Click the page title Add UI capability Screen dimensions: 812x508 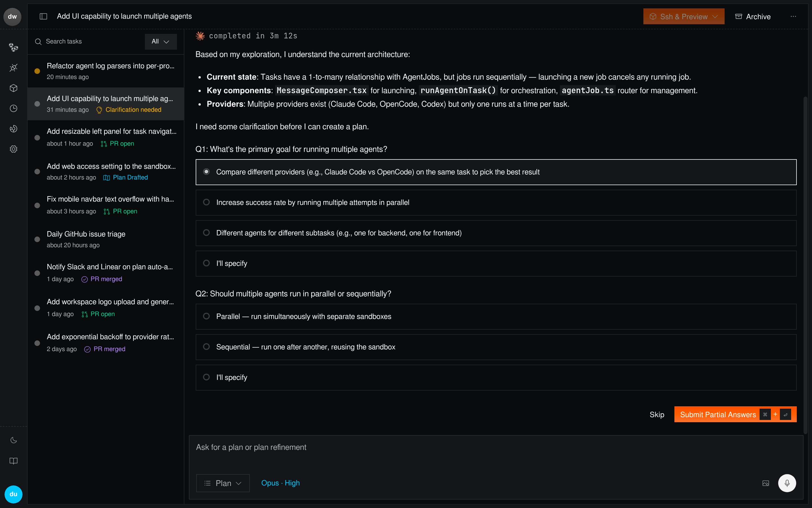(124, 16)
